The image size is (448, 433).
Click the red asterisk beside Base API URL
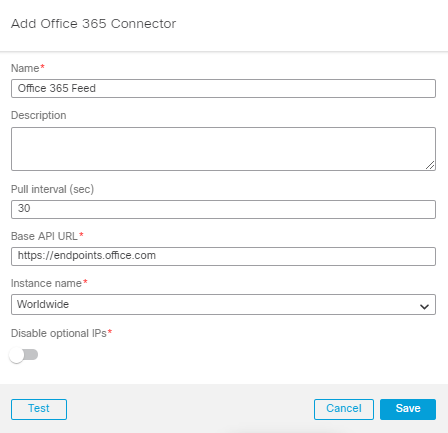point(81,234)
